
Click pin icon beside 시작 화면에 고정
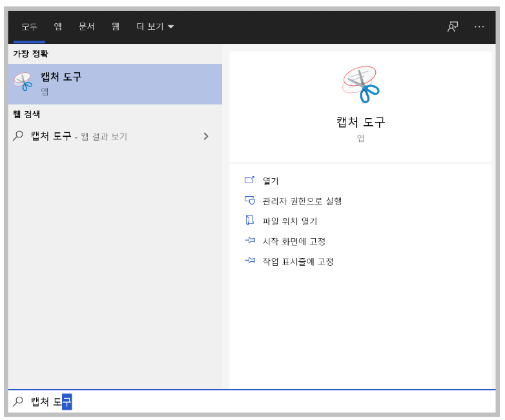point(250,240)
